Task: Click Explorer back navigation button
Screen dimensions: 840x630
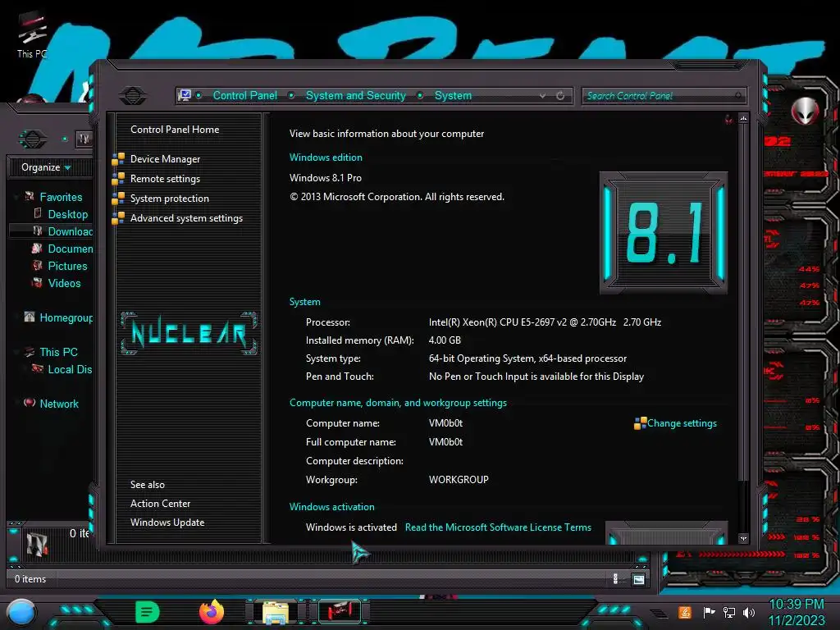Action: 32,139
